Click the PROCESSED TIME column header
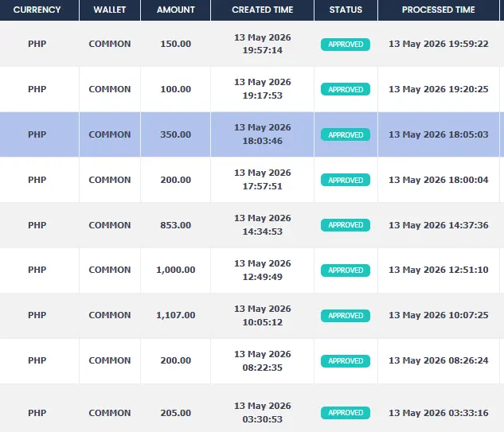The height and width of the screenshot is (432, 504). (x=439, y=10)
